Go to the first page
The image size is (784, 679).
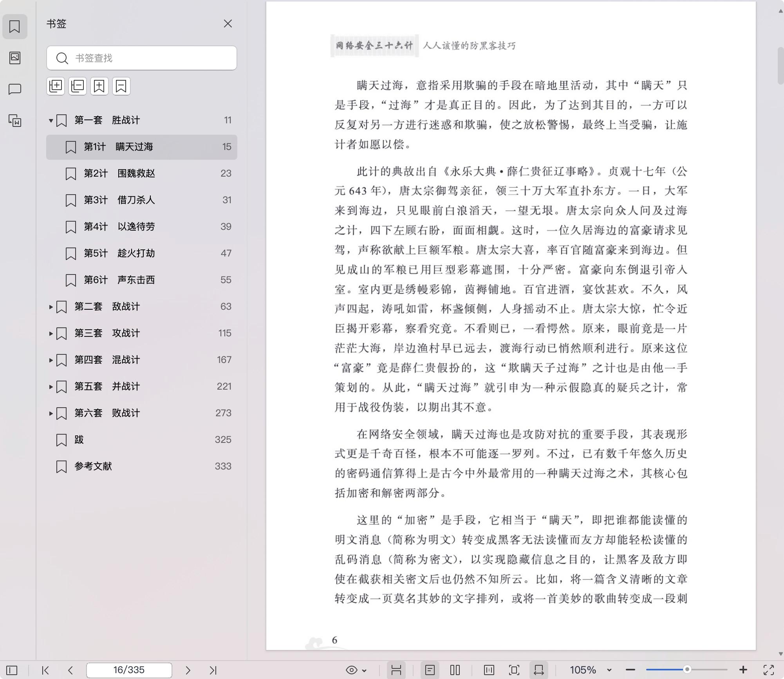pyautogui.click(x=45, y=670)
